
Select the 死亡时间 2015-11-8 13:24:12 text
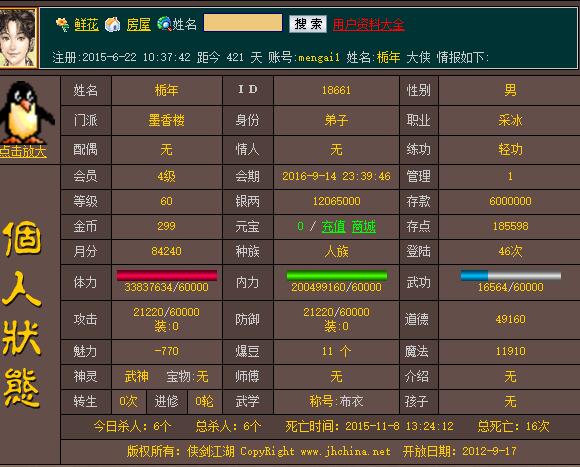coord(369,426)
